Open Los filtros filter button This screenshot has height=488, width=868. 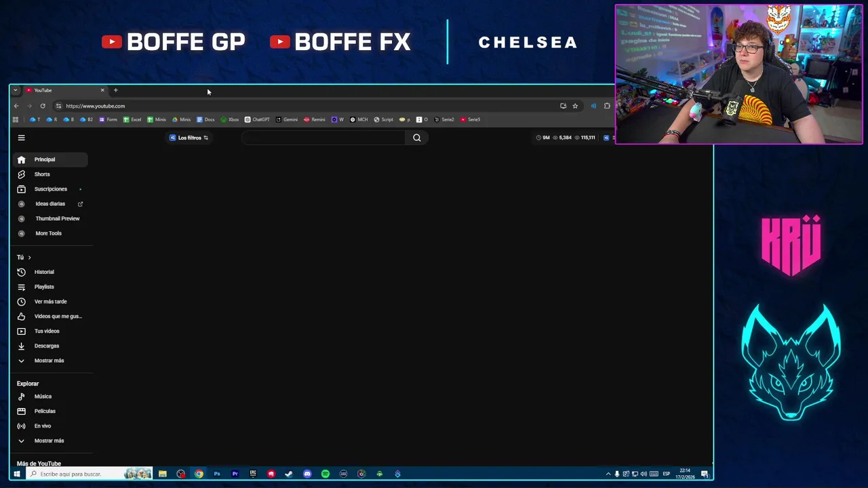tap(189, 138)
